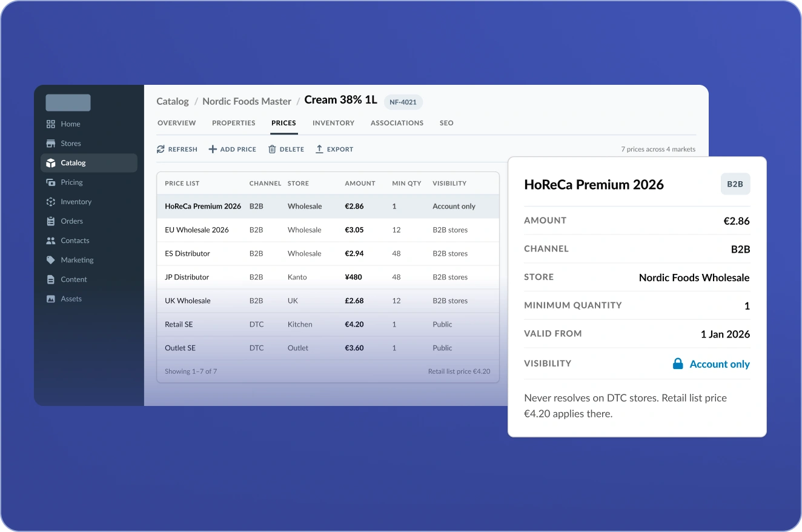Open Assets label in sidebar
The height and width of the screenshot is (532, 802).
pyautogui.click(x=71, y=299)
